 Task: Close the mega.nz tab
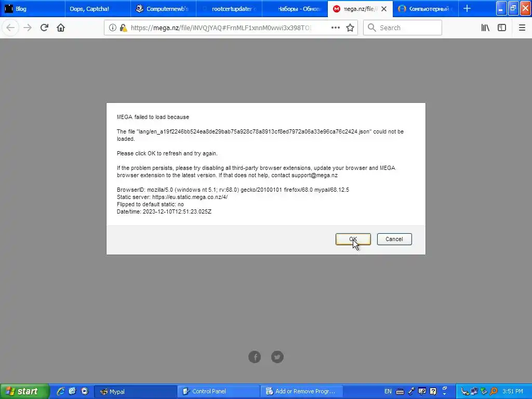coord(384,9)
